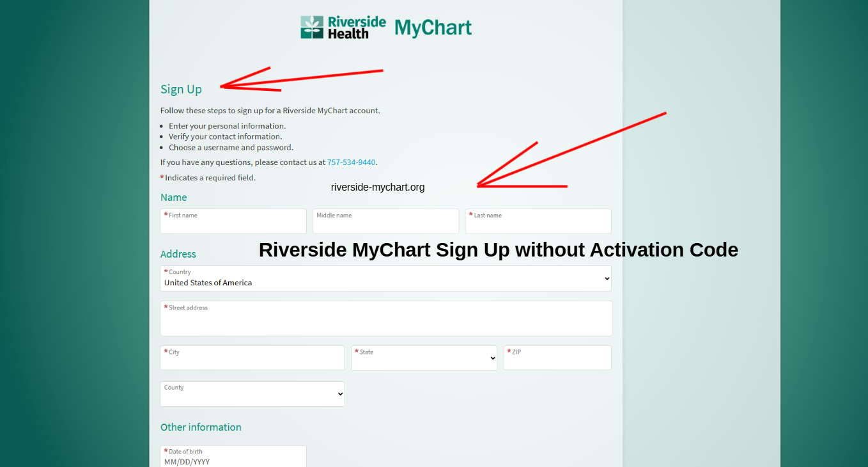Click the MyChart logo text
The width and height of the screenshot is (868, 467).
coord(433,28)
